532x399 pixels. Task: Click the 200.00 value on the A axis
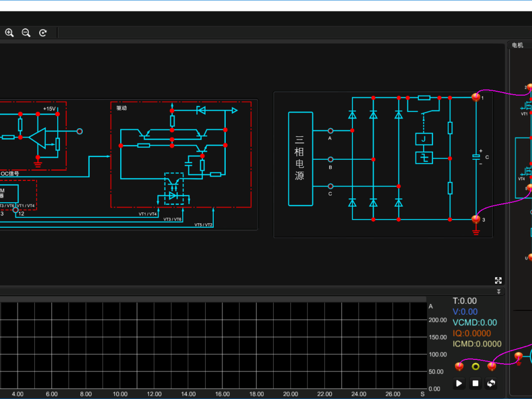tap(438, 320)
